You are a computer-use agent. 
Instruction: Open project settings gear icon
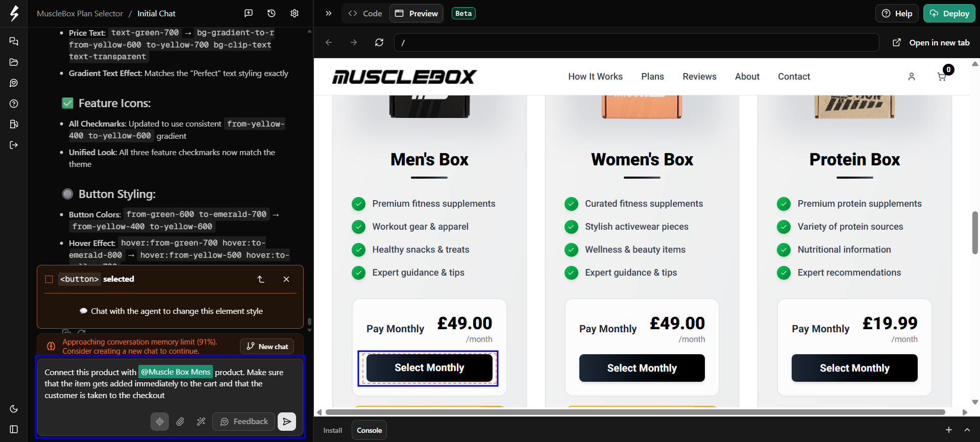(295, 13)
